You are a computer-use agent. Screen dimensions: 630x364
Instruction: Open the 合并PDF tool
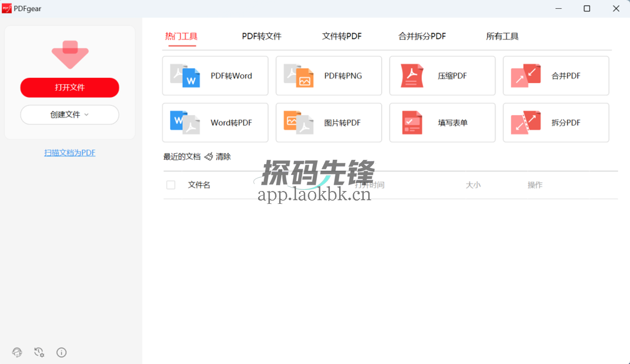(x=555, y=76)
